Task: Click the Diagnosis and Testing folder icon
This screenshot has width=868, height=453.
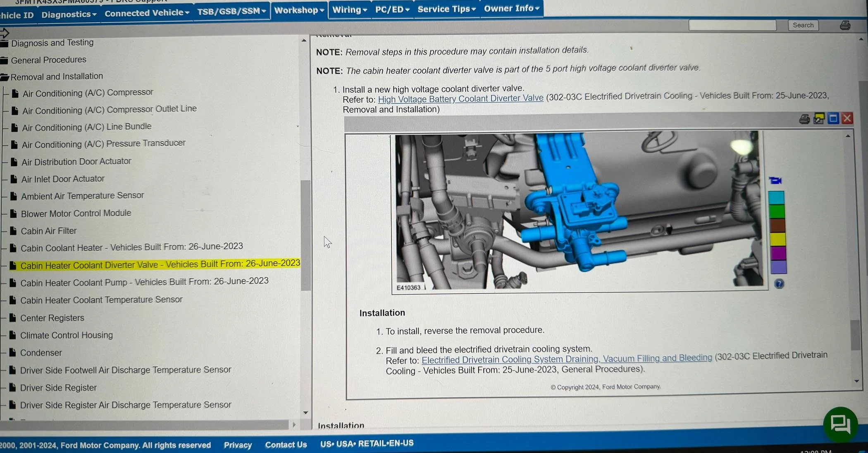Action: pyautogui.click(x=4, y=43)
